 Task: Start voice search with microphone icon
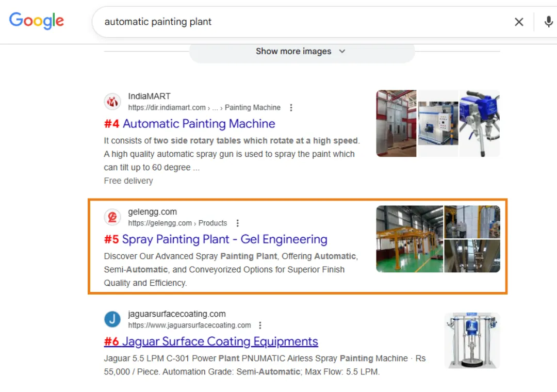coord(548,22)
